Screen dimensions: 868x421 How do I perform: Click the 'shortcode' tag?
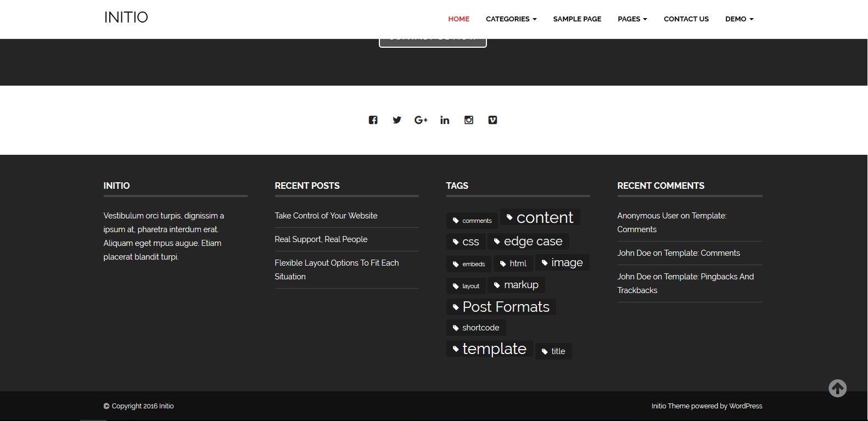(x=476, y=328)
